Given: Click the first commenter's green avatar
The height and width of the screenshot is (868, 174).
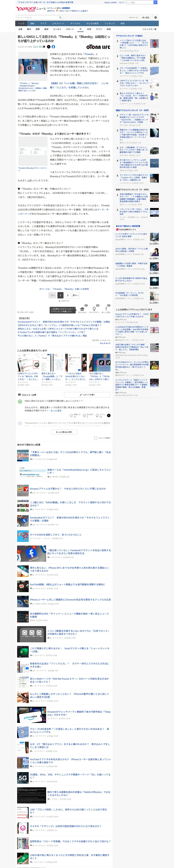Looking at the screenshot, I should coord(20,402).
